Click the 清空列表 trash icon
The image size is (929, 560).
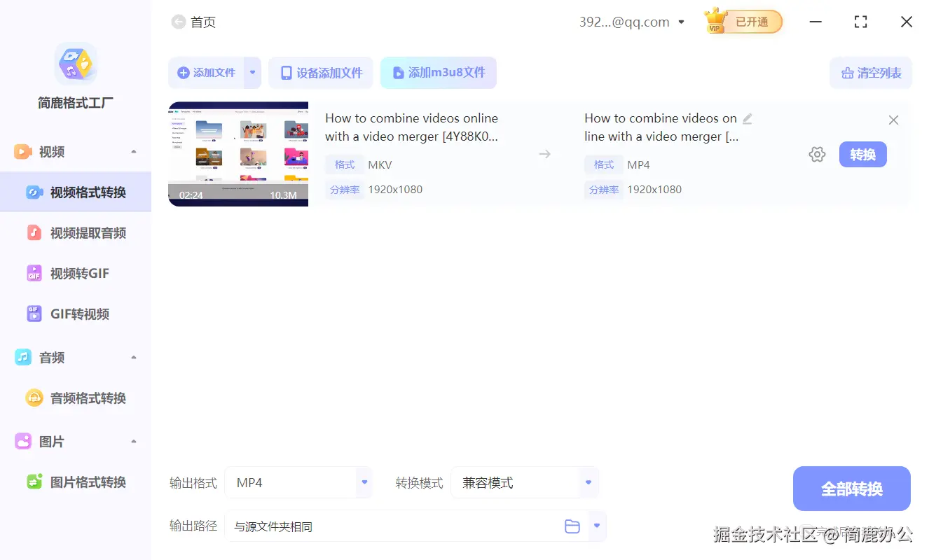(847, 72)
